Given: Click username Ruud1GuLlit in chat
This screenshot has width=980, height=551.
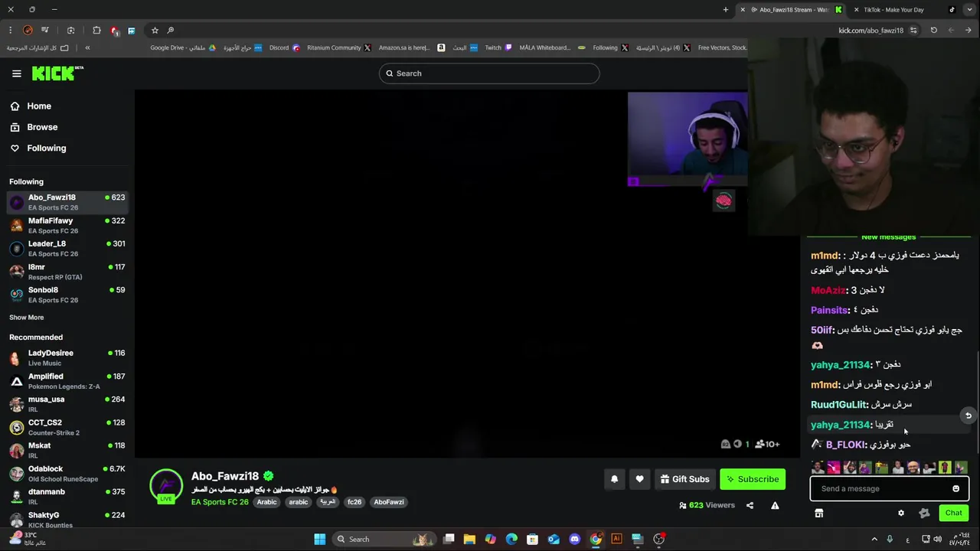Looking at the screenshot, I should [x=838, y=405].
